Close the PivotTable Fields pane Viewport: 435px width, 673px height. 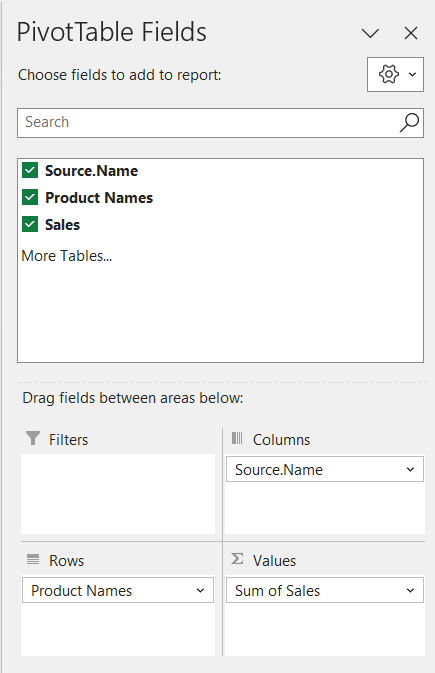coord(411,33)
